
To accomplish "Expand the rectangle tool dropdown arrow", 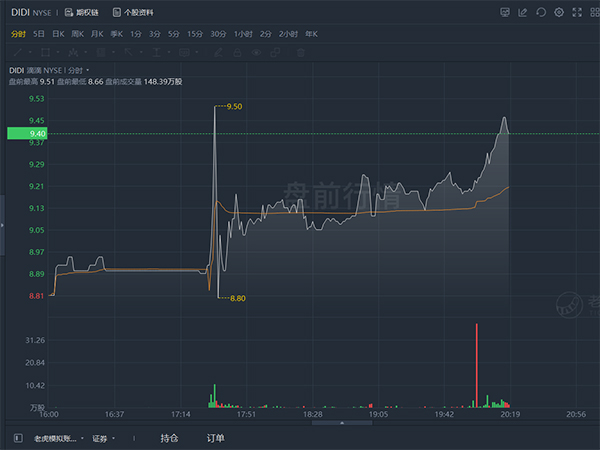I will [58, 52].
